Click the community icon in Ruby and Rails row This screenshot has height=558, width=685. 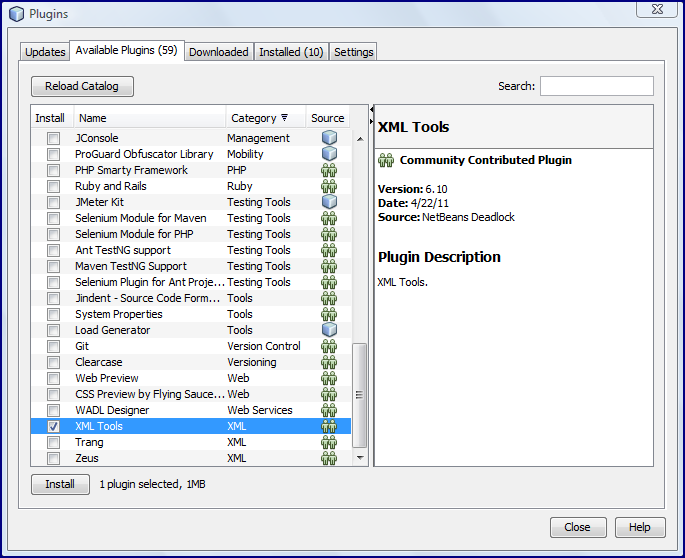[x=329, y=186]
